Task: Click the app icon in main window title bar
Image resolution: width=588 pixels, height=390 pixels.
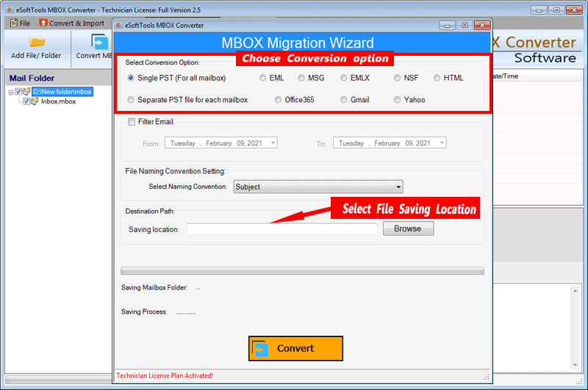Action: (x=10, y=10)
